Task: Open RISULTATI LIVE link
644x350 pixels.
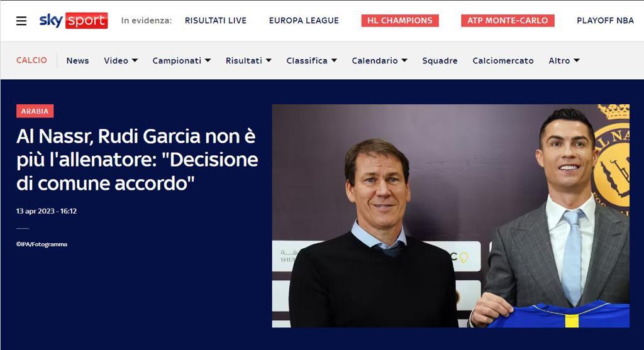Action: point(216,21)
